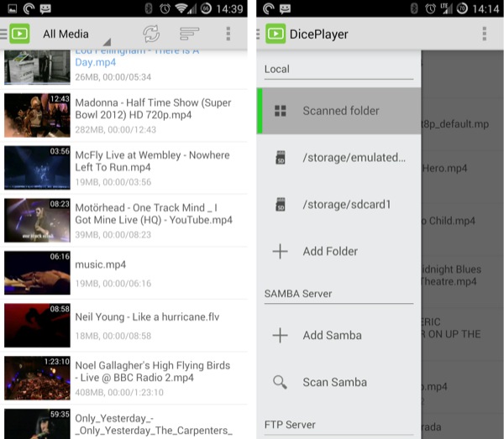Open Motörhead One Track Mind thumbnail

tap(37, 220)
